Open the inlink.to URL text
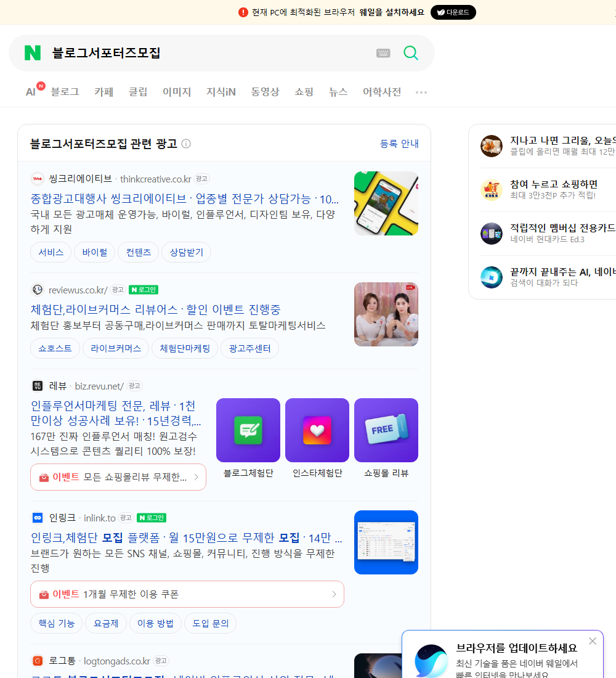Viewport: 616px width, 678px height. click(x=99, y=518)
